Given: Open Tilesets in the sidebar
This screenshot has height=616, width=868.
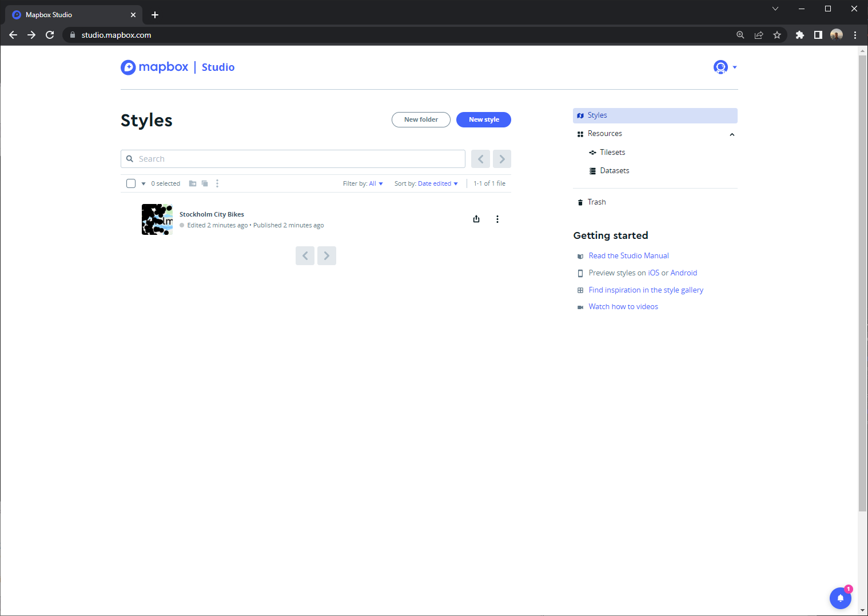Looking at the screenshot, I should [612, 153].
